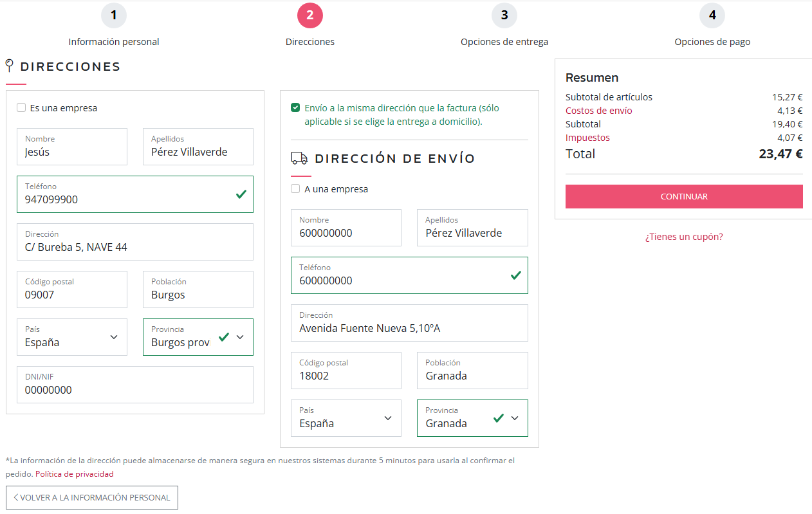
Task: Click the step 1 circle icon
Action: click(114, 15)
